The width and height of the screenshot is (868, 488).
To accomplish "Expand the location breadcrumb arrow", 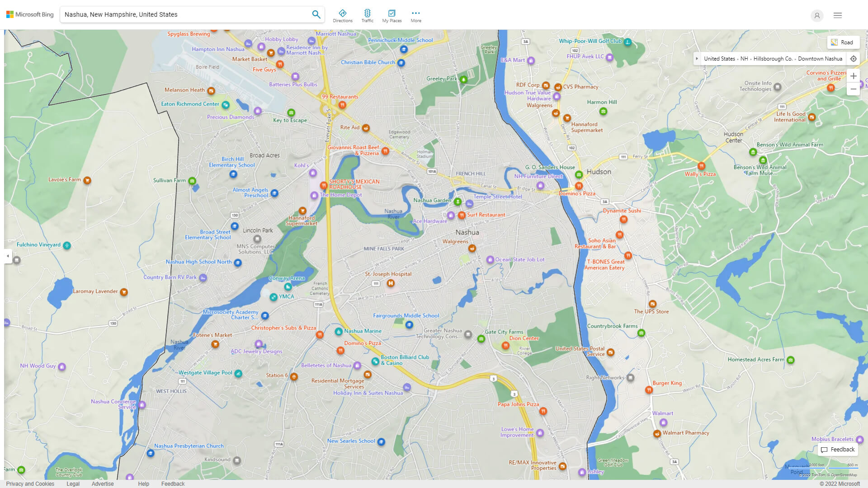I will tap(697, 59).
